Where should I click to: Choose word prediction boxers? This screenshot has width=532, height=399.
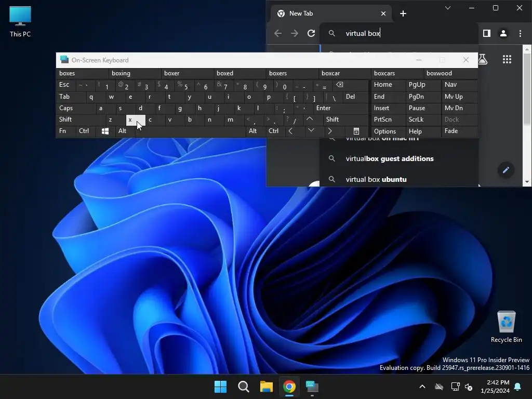pyautogui.click(x=292, y=73)
